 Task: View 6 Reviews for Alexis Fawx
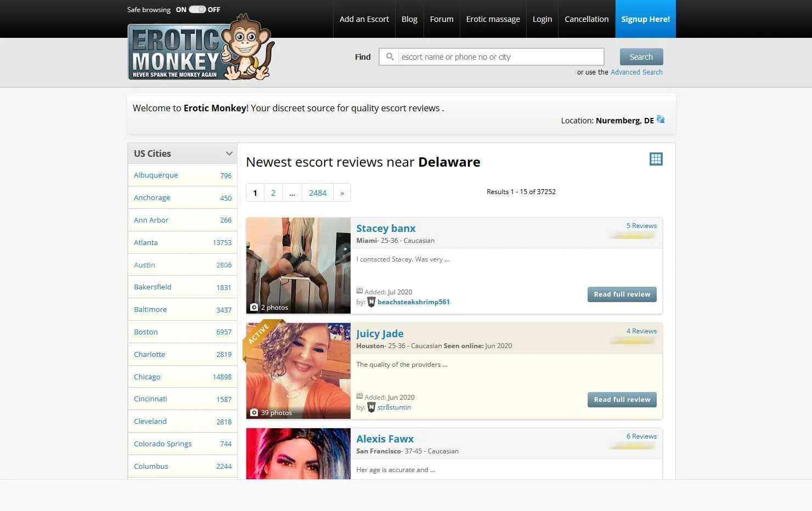click(x=641, y=436)
